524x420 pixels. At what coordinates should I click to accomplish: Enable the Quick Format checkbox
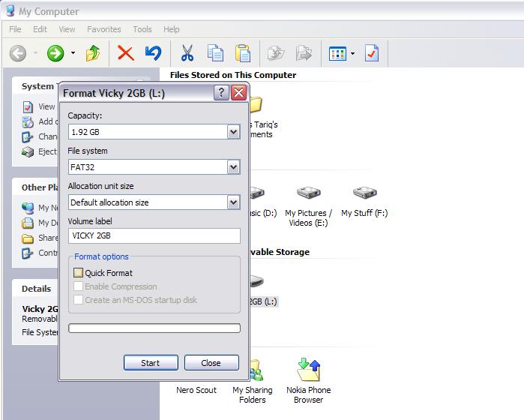(x=78, y=273)
